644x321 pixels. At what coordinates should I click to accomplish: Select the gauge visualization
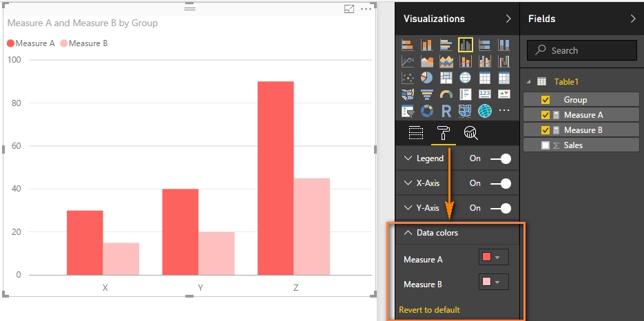446,94
